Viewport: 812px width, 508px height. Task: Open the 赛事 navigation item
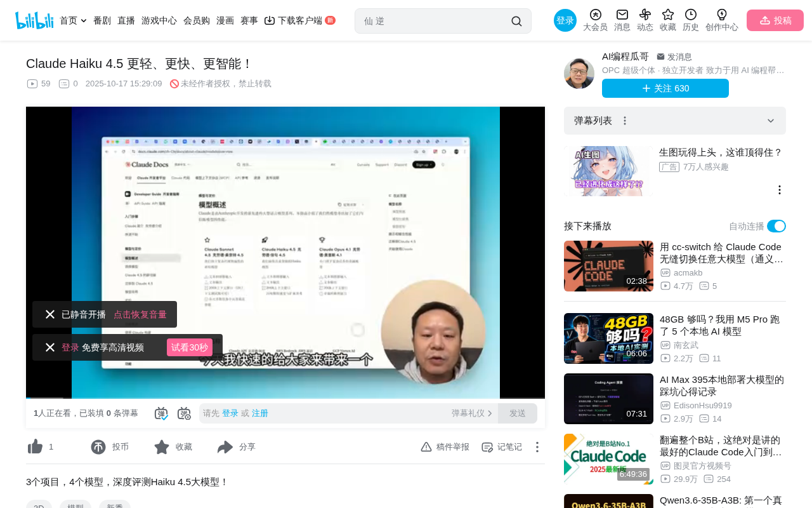click(249, 20)
